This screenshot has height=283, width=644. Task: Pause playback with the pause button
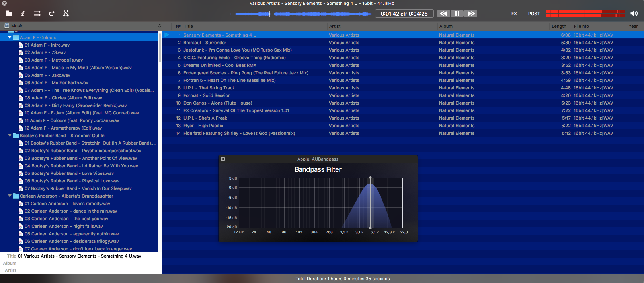pyautogui.click(x=457, y=14)
